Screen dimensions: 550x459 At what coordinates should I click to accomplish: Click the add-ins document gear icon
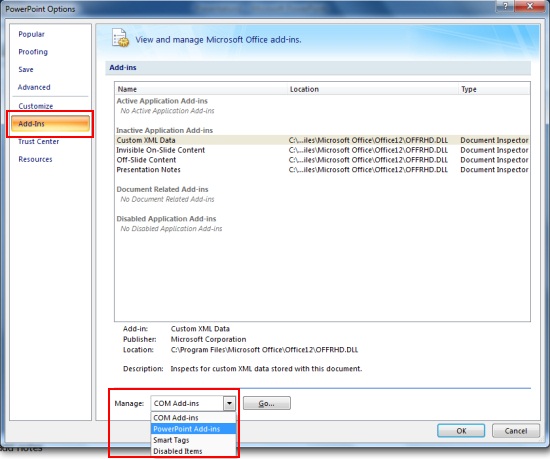pos(120,38)
